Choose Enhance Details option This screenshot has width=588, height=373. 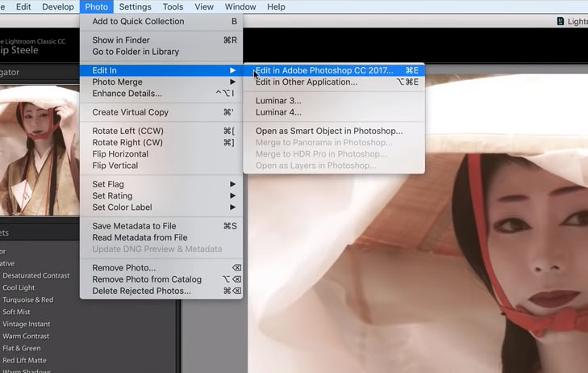pos(161,94)
